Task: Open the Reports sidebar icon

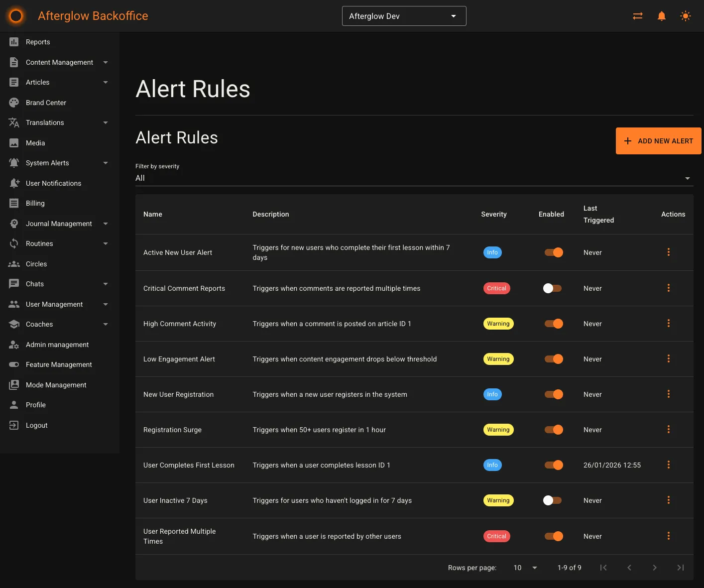Action: tap(14, 42)
